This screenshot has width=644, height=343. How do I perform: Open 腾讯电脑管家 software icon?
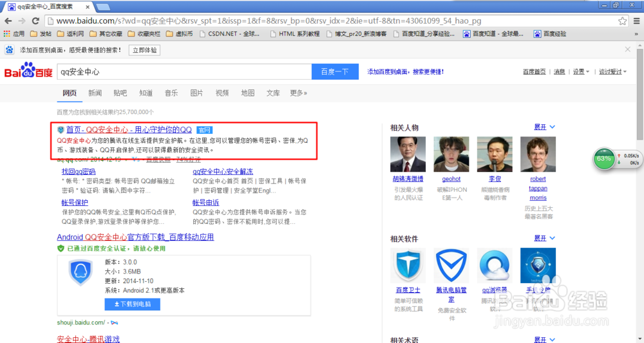point(451,266)
